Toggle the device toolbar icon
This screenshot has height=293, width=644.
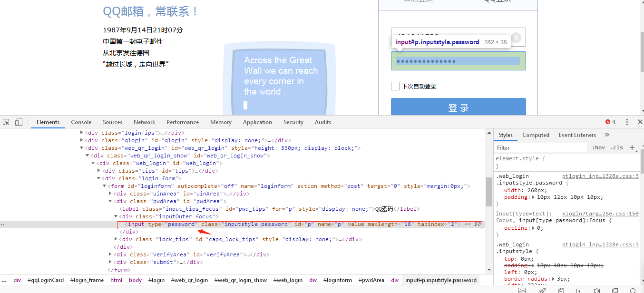tap(19, 122)
